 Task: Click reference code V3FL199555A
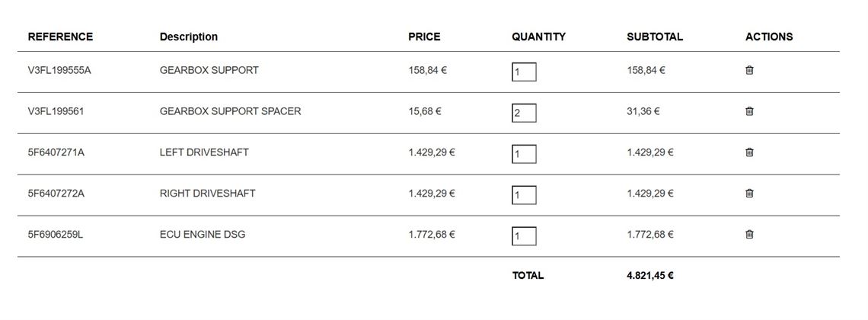tap(59, 70)
